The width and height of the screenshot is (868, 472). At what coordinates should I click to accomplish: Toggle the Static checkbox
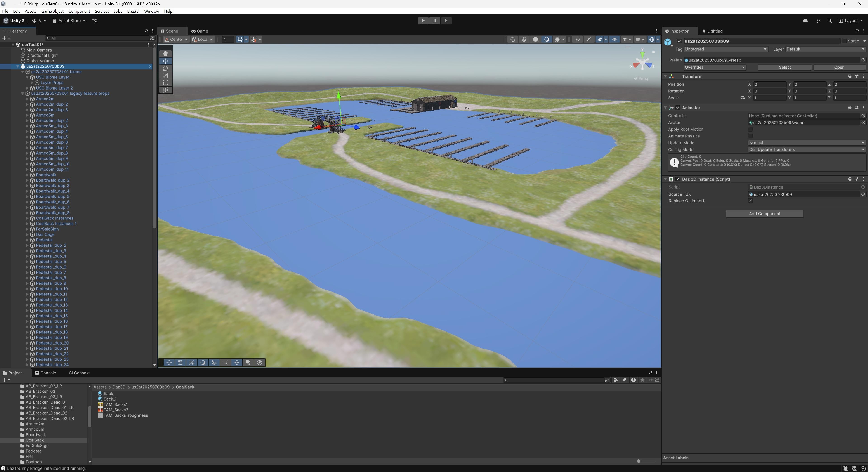[x=844, y=41]
